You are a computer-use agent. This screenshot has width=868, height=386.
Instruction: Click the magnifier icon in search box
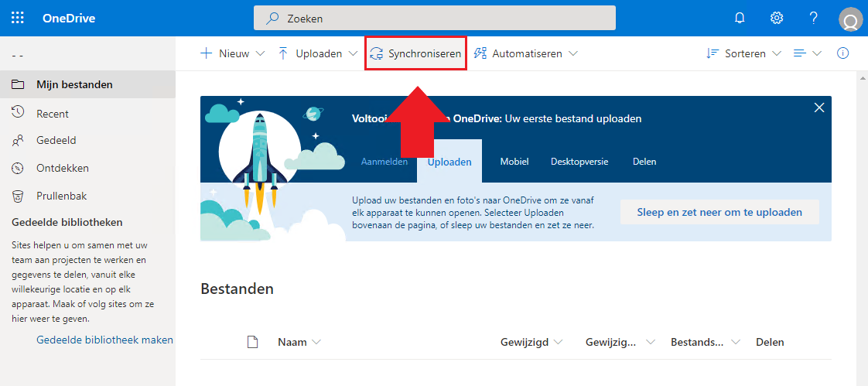tap(272, 19)
